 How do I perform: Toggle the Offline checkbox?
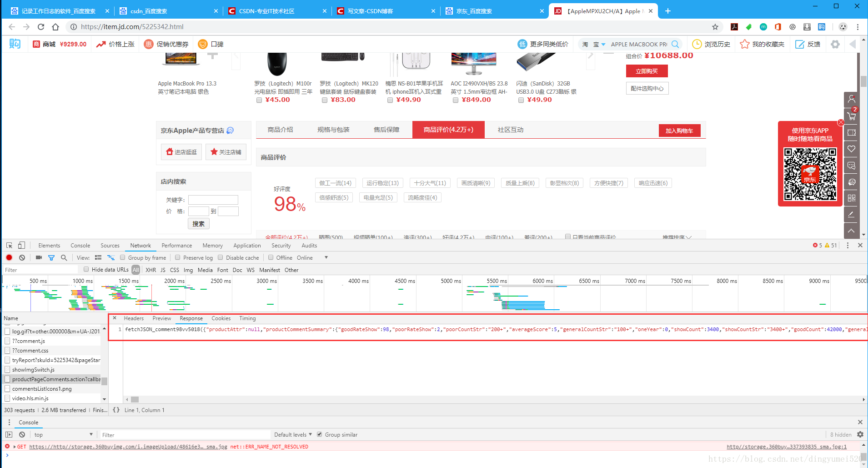[x=271, y=257]
